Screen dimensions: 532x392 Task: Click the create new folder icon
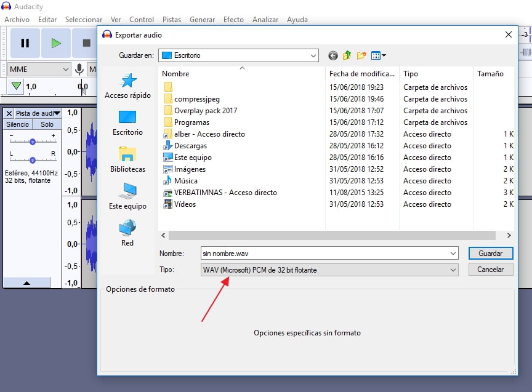pos(361,55)
